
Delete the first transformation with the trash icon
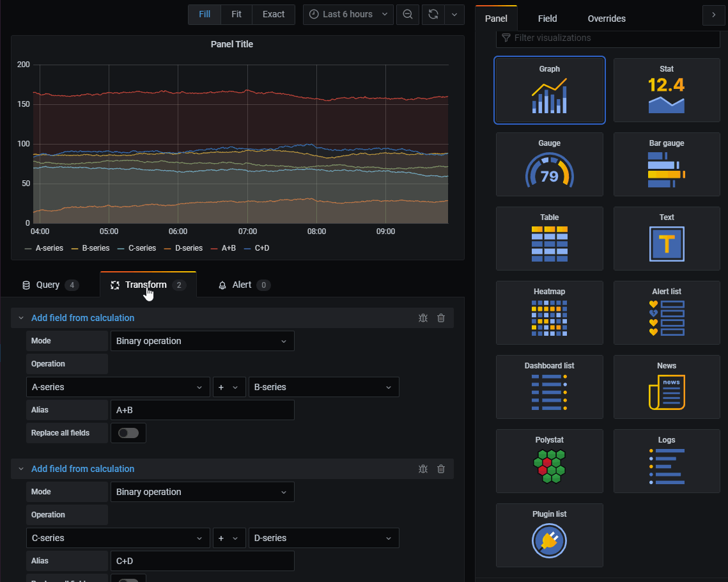pos(441,318)
